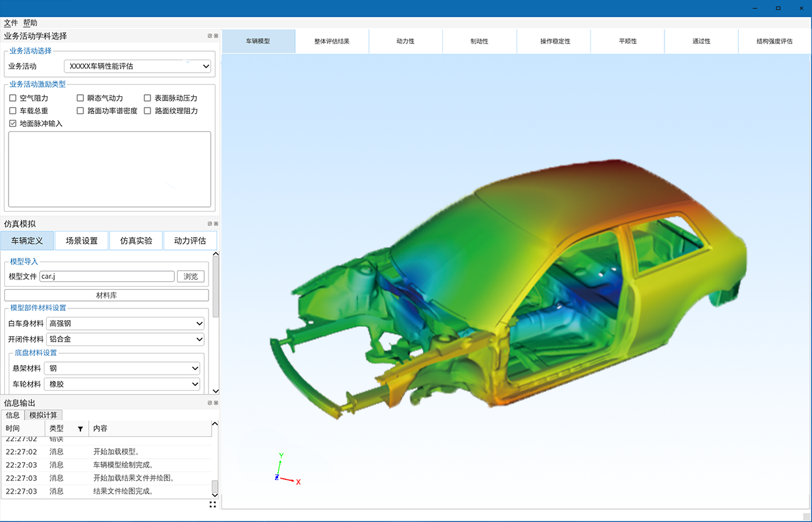Viewport: 812px width, 522px height.
Task: Open the 业务活动 dropdown
Action: point(138,66)
